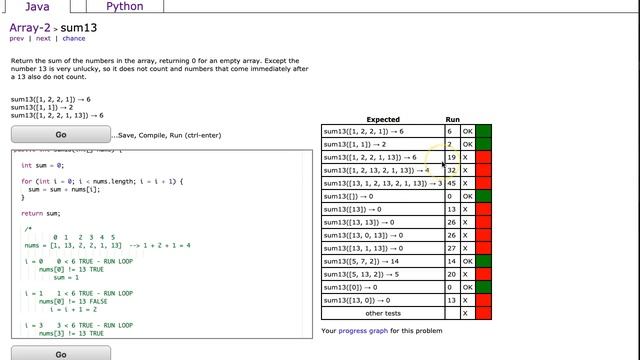This screenshot has height=360, width=640.
Task: Open the Array-2 section link
Action: coord(30,28)
